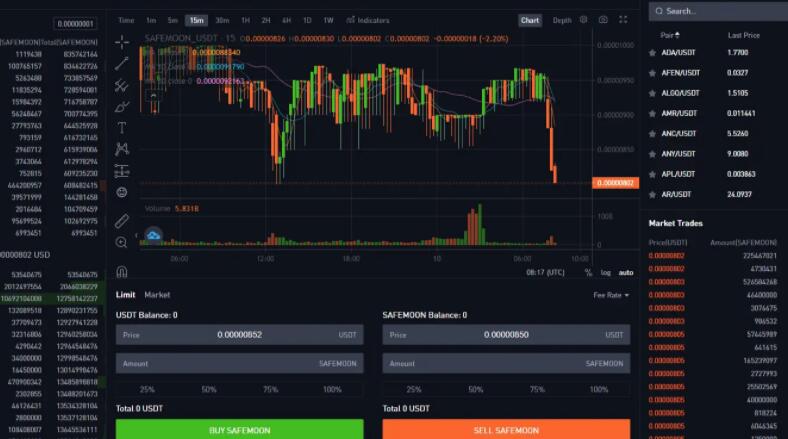This screenshot has height=439, width=788.
Task: Click the cloud icon on volume pane
Action: click(x=153, y=235)
